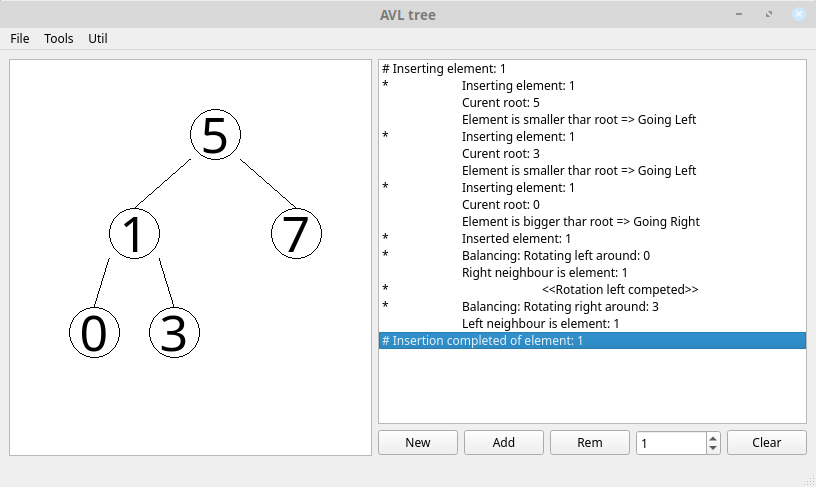Image resolution: width=816 pixels, height=487 pixels.
Task: Minimize the AVL tree window
Action: pos(738,14)
